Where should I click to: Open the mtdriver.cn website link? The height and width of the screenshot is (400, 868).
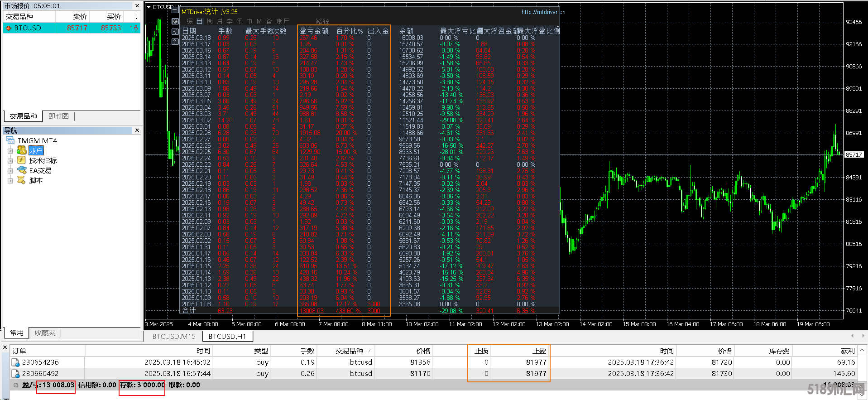pos(543,12)
